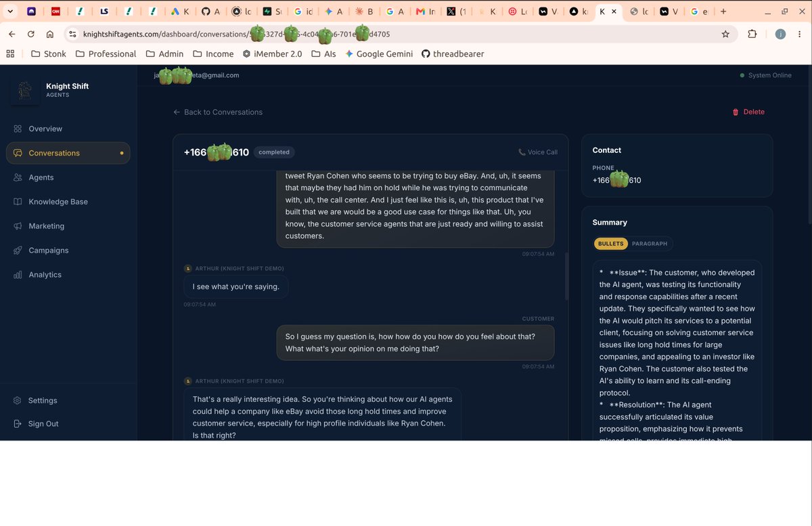812x526 pixels.
Task: Click the page's right-edge scrollbar
Action: pyautogui.click(x=809, y=144)
